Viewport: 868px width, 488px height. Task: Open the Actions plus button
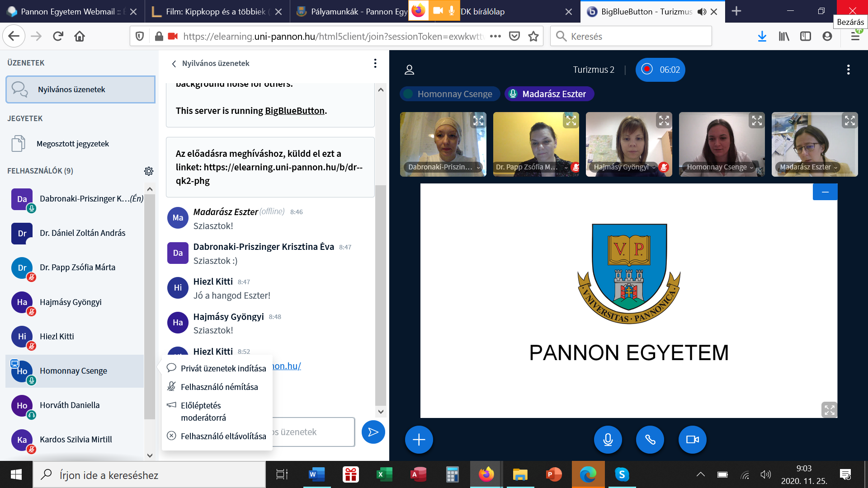(x=419, y=440)
